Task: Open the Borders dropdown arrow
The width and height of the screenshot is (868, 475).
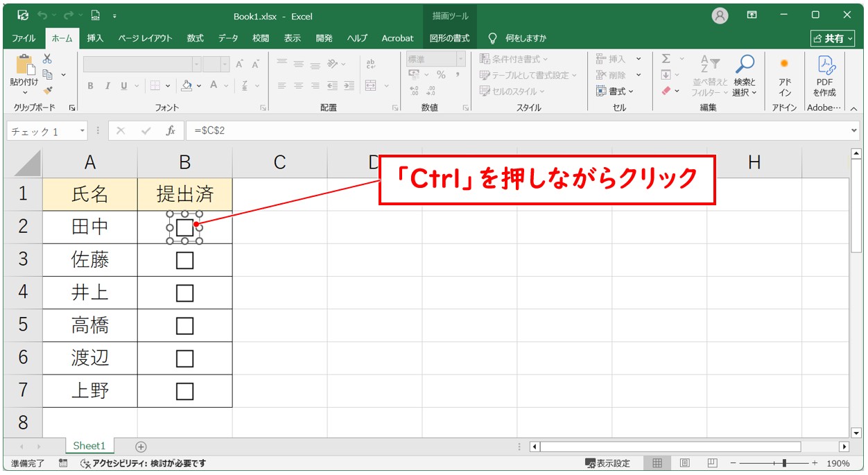Action: tap(166, 86)
